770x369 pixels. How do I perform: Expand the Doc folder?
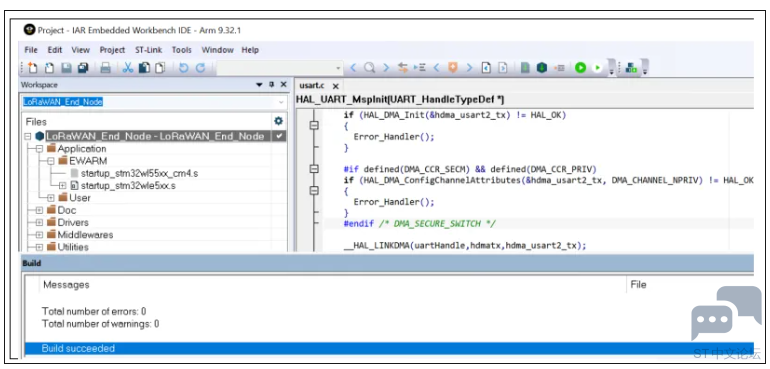pyautogui.click(x=39, y=210)
